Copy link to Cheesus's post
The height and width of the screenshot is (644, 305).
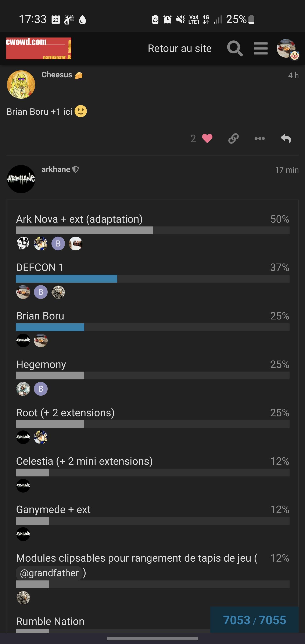233,139
